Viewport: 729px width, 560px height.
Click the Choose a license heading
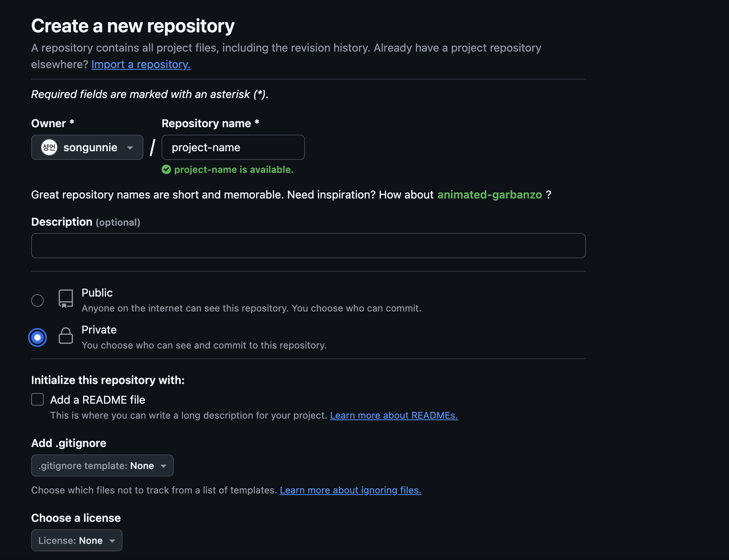[76, 518]
